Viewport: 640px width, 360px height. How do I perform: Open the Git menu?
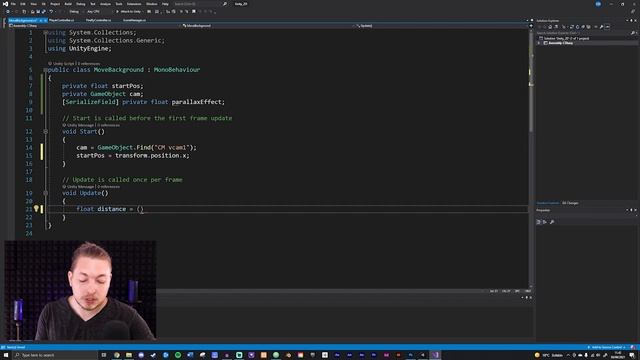pos(44,4)
